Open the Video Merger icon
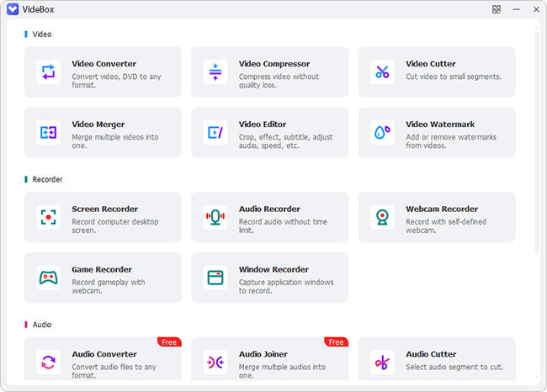Screen dimensions: 547x392 [48, 133]
